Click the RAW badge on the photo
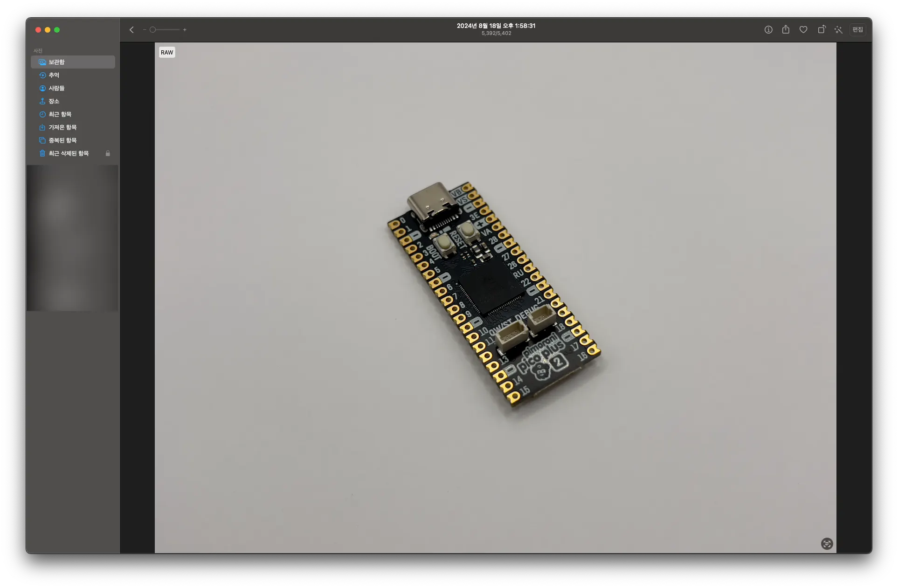898x588 pixels. 167,53
